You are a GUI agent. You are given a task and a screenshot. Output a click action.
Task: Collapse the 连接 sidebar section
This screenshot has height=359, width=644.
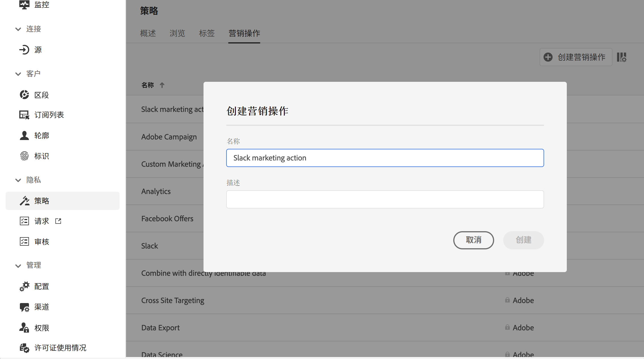18,29
